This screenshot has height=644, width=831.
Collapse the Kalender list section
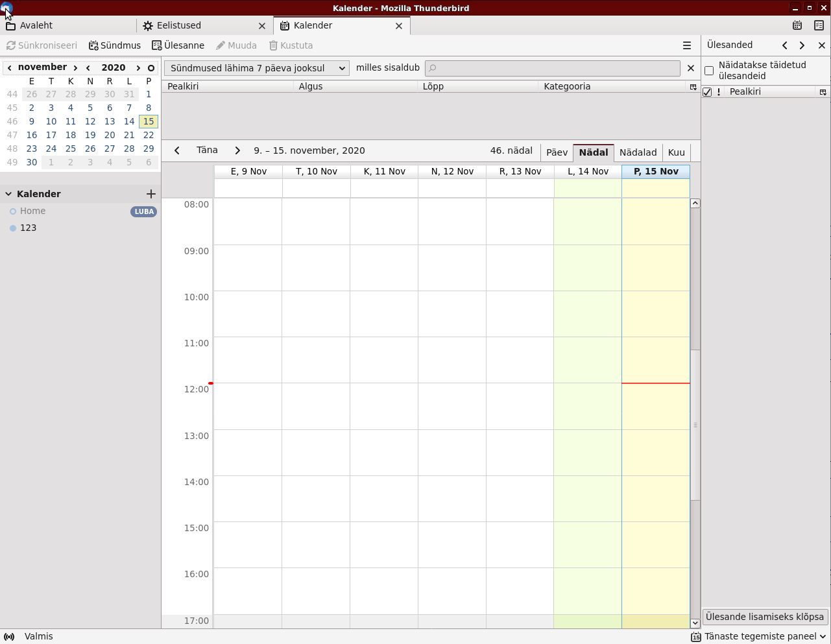point(9,194)
